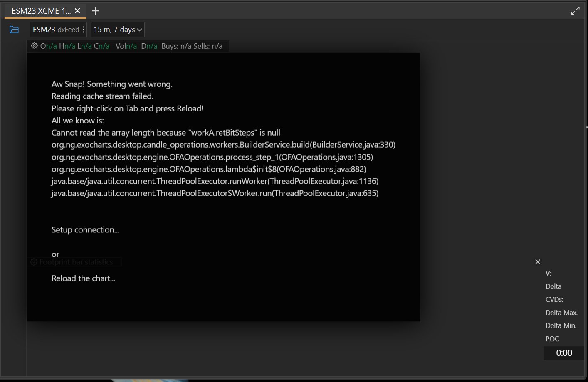588x382 pixels.
Task: Add a new chart tab with plus icon
Action: click(x=96, y=11)
